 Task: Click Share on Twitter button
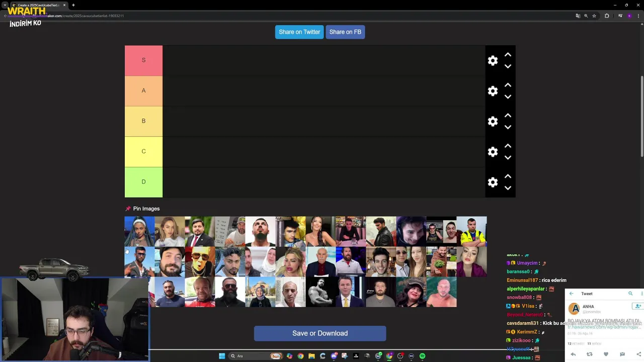coord(299,32)
